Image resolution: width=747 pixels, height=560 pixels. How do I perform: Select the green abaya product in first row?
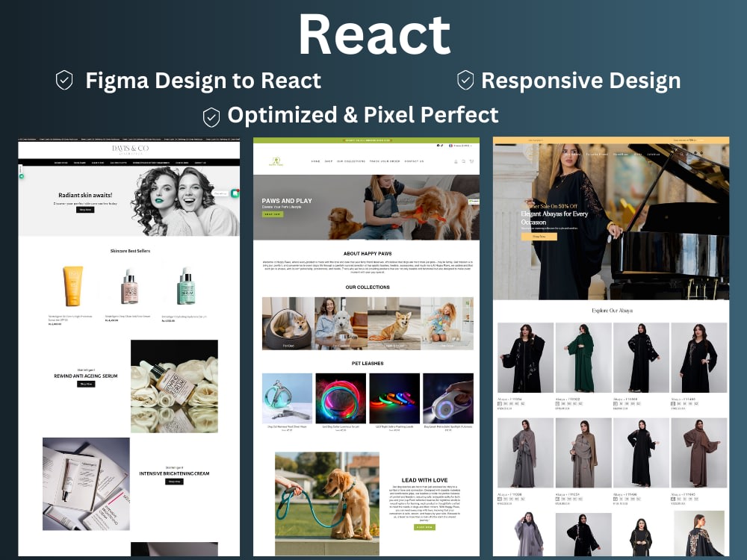pos(583,358)
